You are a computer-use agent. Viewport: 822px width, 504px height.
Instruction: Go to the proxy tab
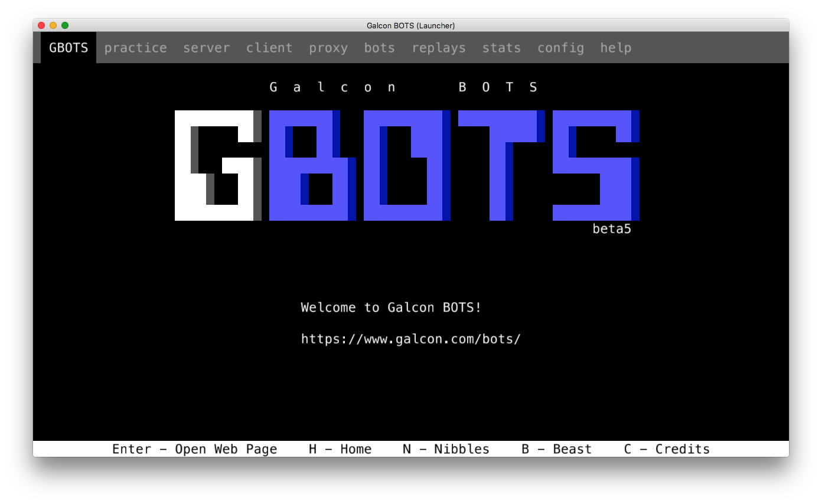click(x=328, y=48)
